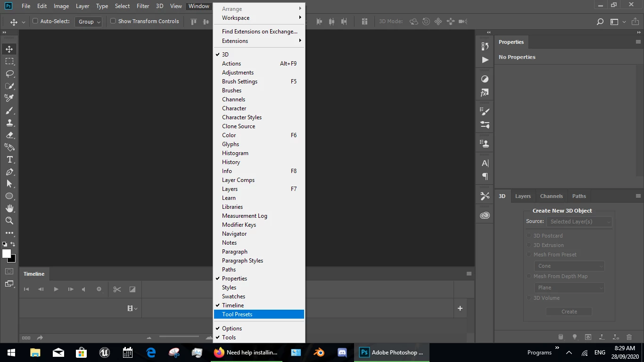Viewport: 644px width, 362px height.
Task: Select the Zoom tool
Action: pos(9,221)
